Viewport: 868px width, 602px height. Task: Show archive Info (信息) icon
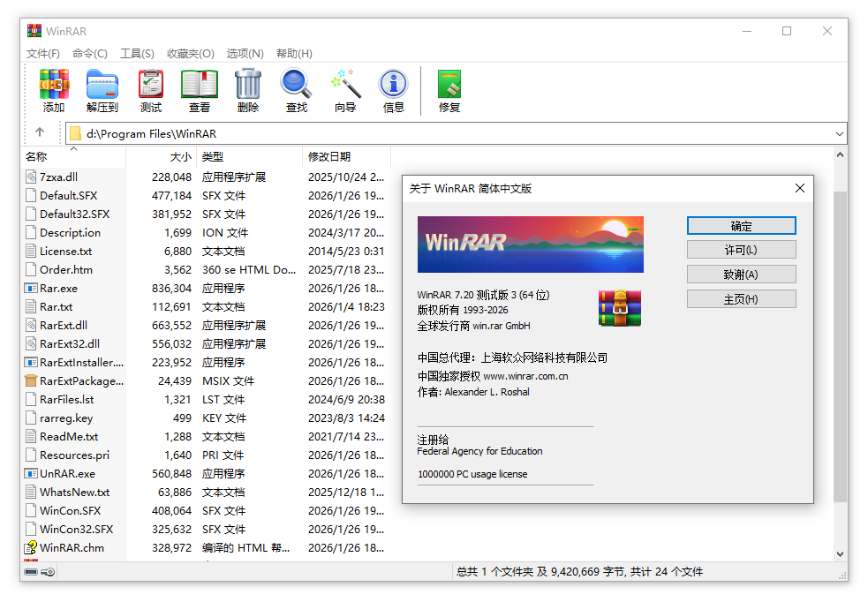coord(394,90)
